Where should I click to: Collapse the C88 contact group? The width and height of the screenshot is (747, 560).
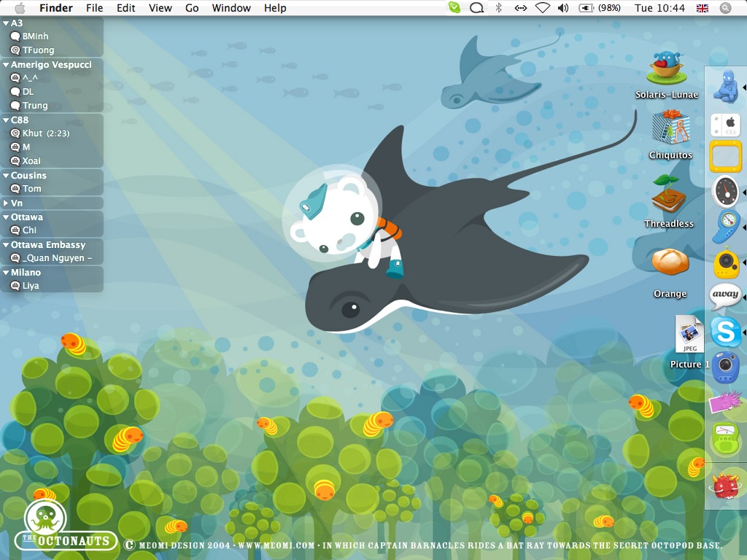click(x=6, y=120)
